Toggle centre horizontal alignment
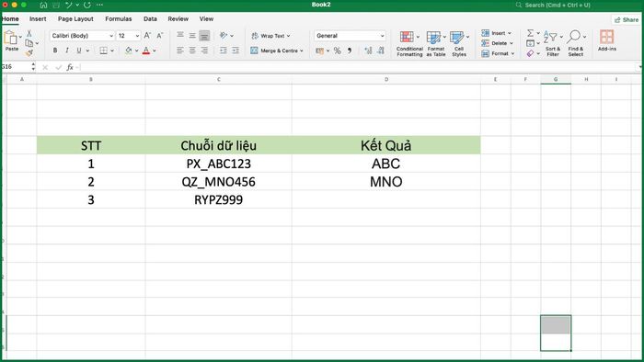This screenshot has width=644, height=362. [x=192, y=51]
